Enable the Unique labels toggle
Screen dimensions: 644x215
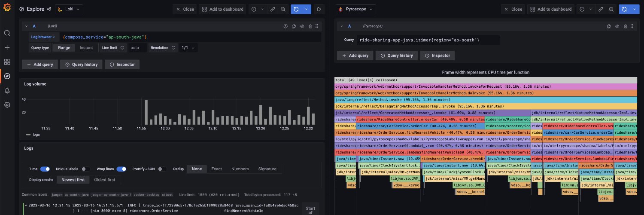86,169
